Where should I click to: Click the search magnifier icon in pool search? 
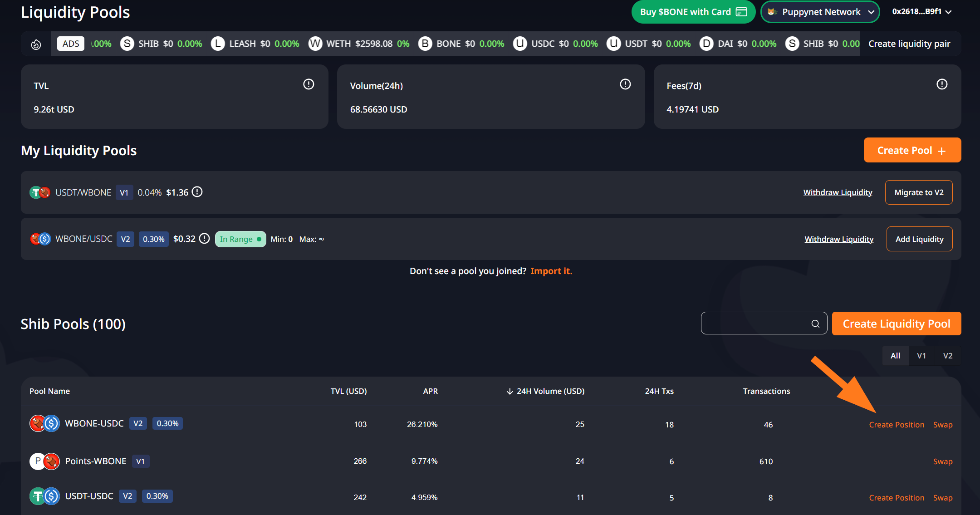point(815,324)
